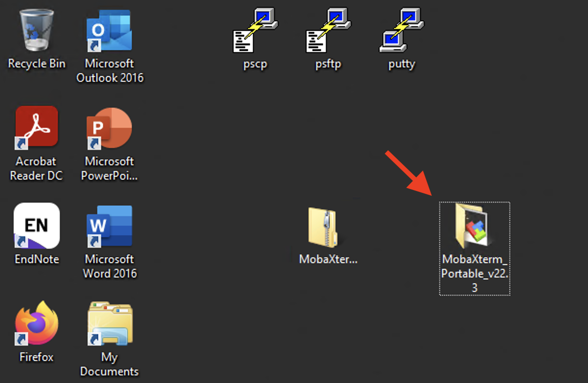Select the Recycle Bin icon
The image size is (588, 383).
point(37,31)
